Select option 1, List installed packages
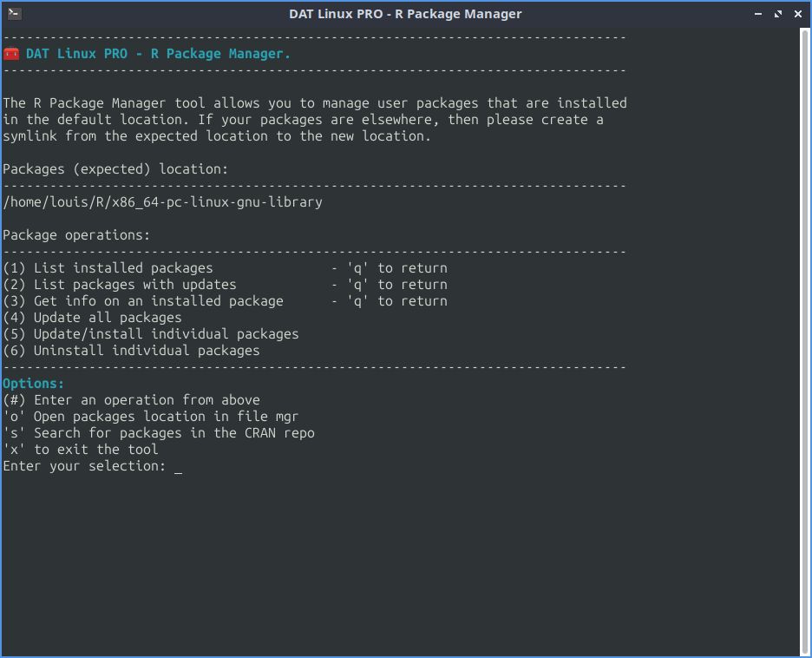Viewport: 812px width, 658px height. [108, 267]
